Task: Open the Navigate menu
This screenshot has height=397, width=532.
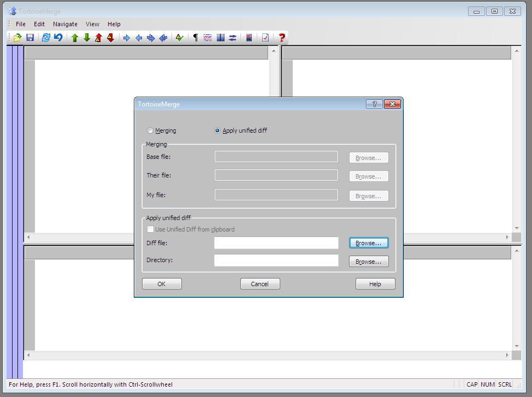Action: point(65,24)
